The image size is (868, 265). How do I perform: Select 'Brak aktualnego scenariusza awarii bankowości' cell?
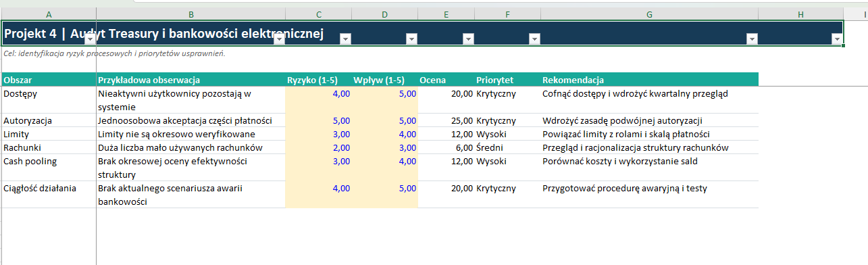[191, 195]
